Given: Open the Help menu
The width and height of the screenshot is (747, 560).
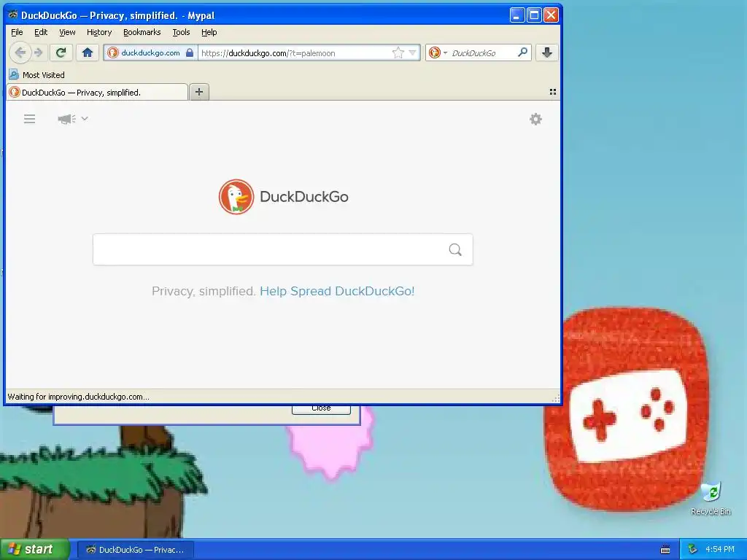Looking at the screenshot, I should tap(209, 32).
